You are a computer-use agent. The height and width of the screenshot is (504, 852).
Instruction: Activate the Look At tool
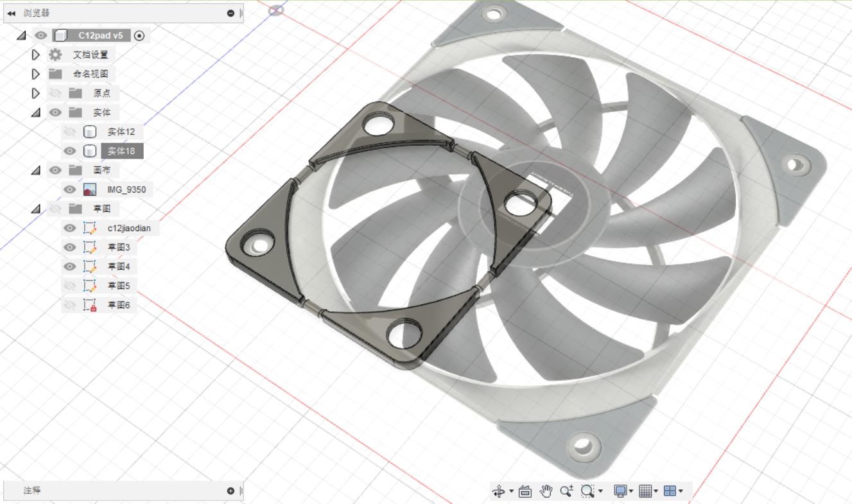[525, 491]
